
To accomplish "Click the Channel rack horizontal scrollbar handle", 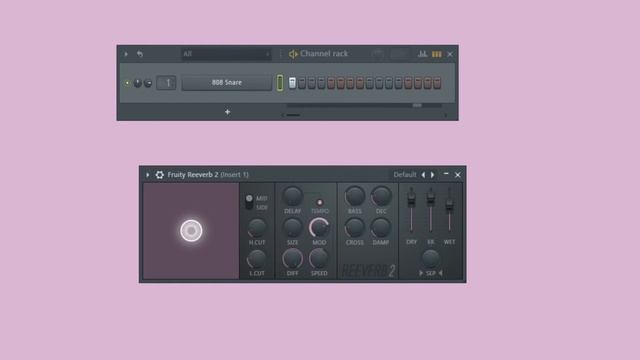I will point(293,115).
